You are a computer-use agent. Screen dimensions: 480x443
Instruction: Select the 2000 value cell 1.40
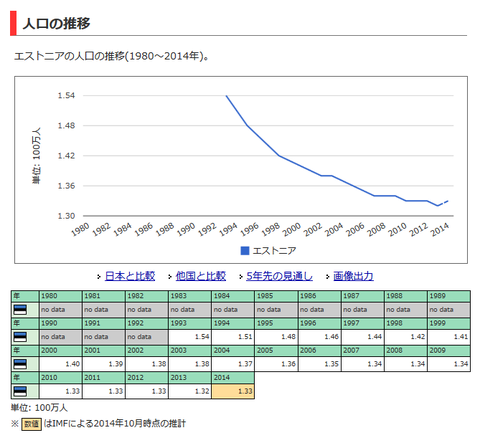tap(61, 364)
